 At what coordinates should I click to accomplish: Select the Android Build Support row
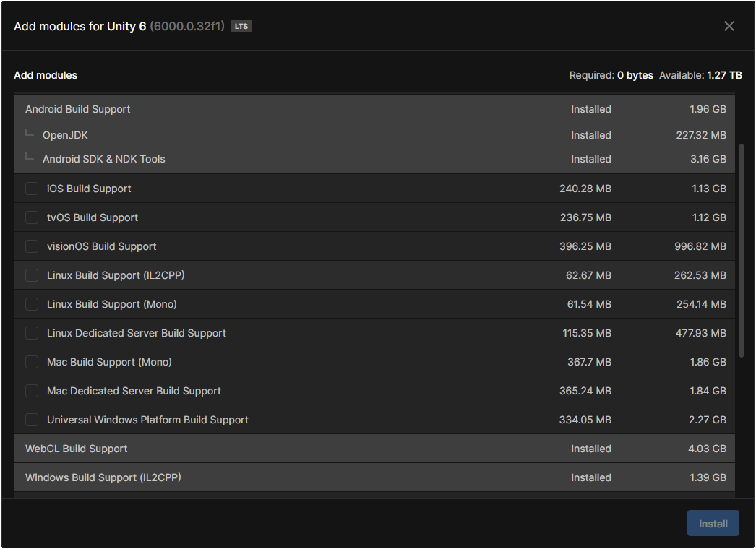(x=78, y=109)
